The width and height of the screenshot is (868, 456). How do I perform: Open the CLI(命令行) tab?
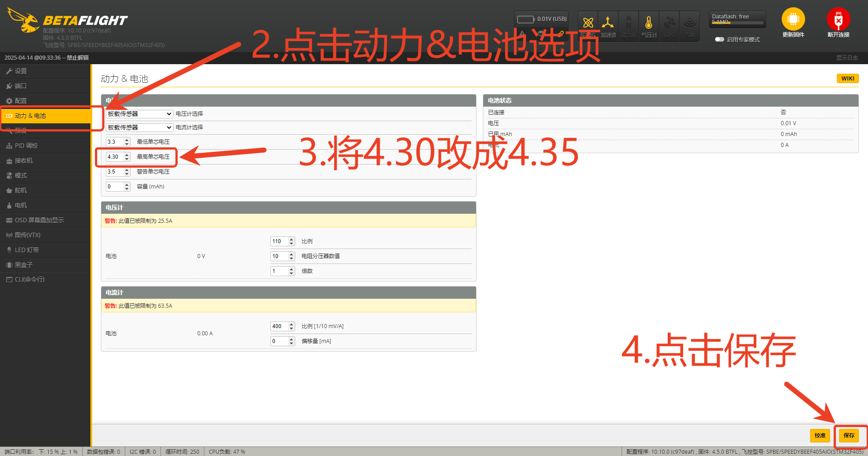pos(29,279)
